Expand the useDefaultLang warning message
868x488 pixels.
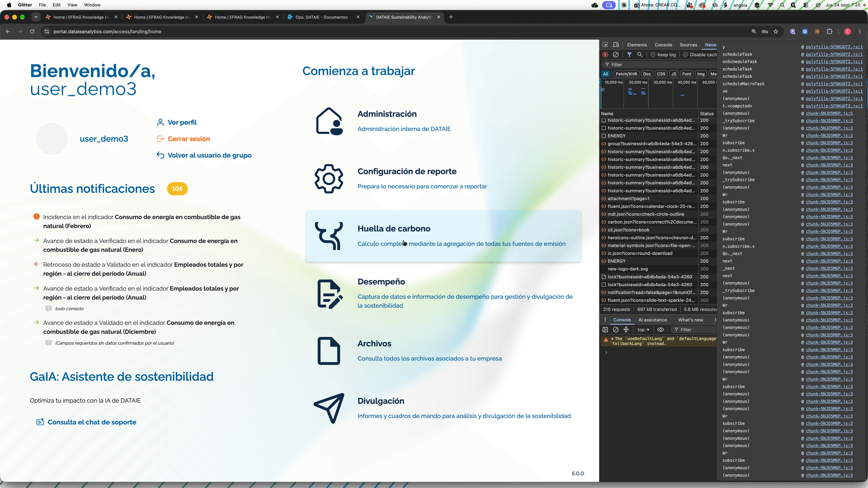click(x=612, y=338)
